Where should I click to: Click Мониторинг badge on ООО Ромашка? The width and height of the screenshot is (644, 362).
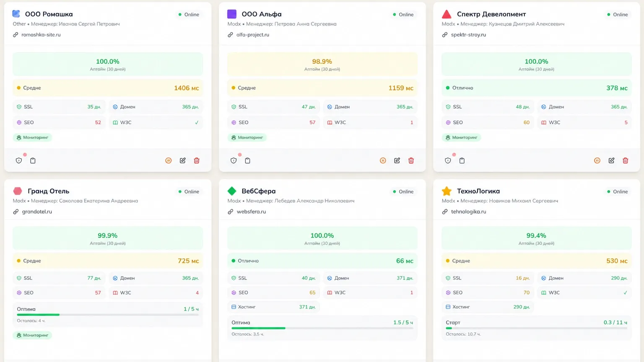point(32,137)
